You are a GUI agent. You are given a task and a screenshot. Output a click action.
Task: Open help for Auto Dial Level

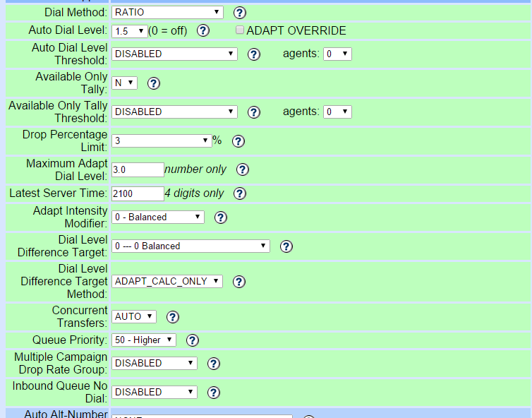click(203, 30)
